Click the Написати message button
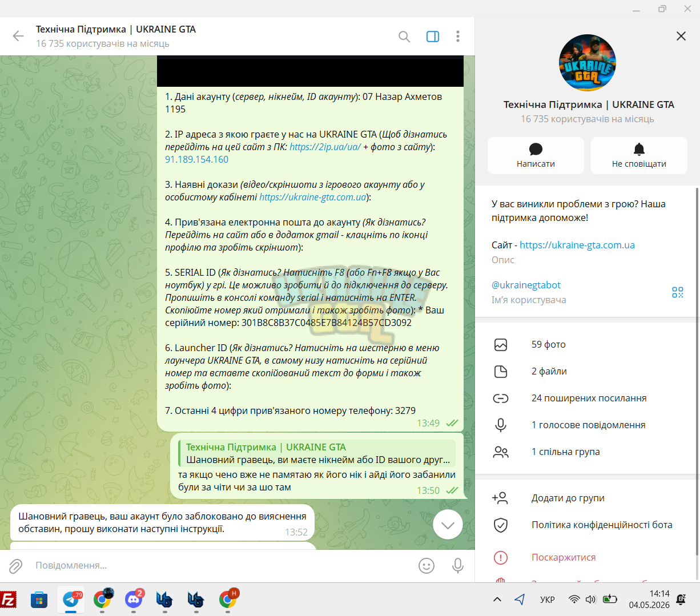700x616 pixels. [x=536, y=155]
